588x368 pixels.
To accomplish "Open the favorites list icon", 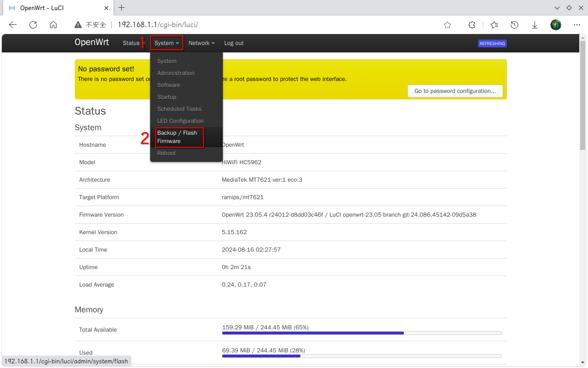I will [x=494, y=25].
